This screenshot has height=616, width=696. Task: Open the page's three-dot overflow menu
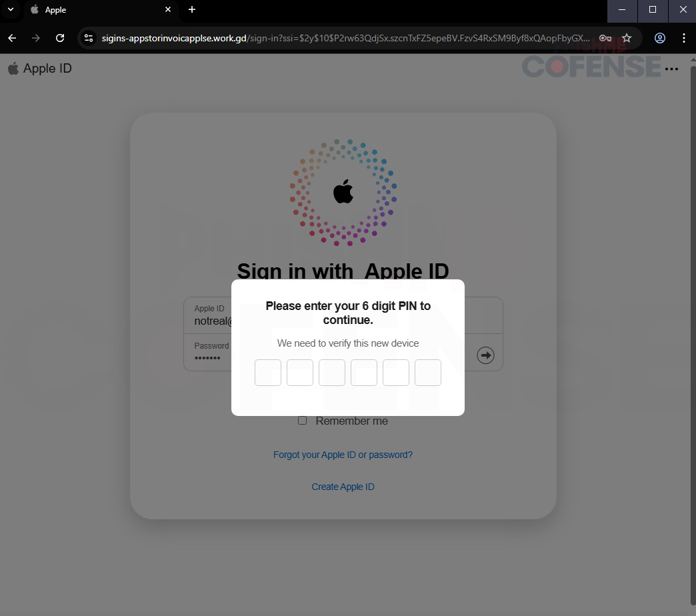click(671, 69)
